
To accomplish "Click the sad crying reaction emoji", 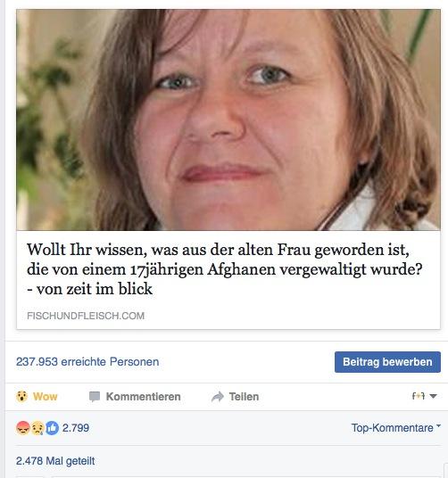I will pyautogui.click(x=37, y=428).
